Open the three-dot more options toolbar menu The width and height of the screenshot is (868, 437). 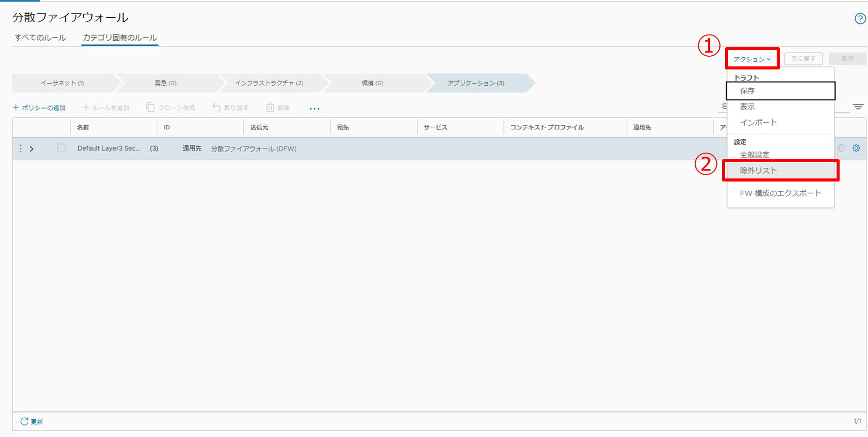click(x=314, y=108)
